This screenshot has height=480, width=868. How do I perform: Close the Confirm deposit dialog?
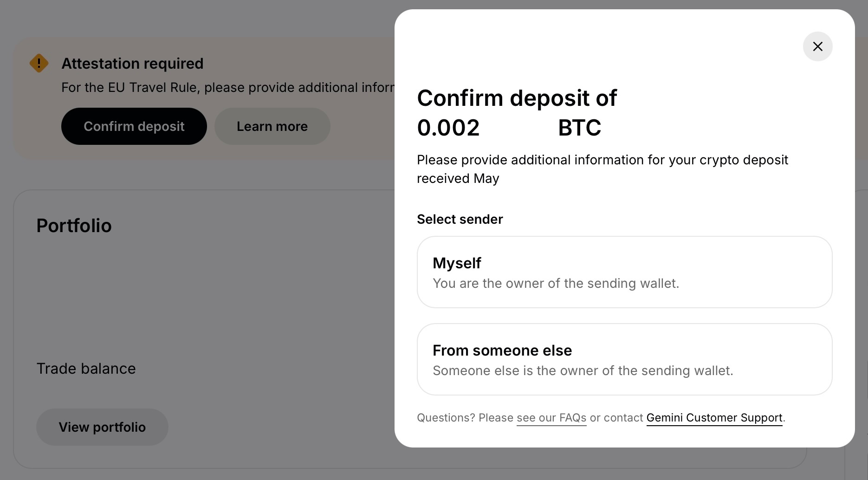(x=817, y=46)
